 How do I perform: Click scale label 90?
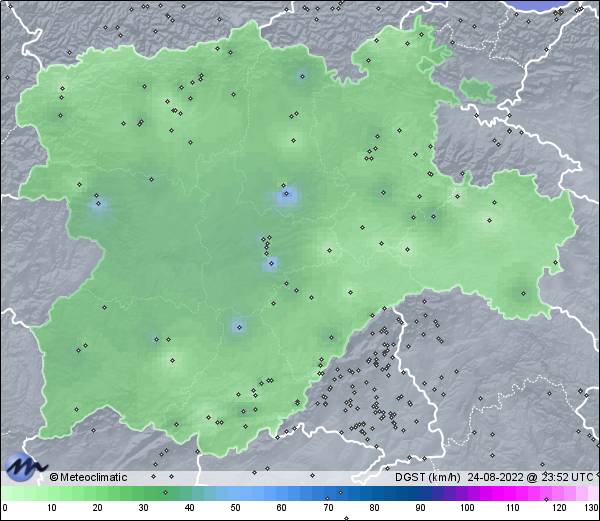[420, 508]
